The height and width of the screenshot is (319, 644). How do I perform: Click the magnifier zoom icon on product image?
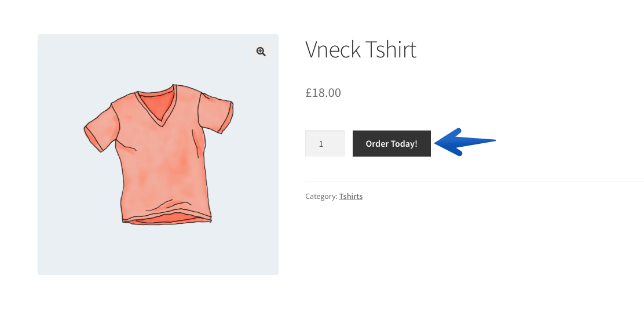point(261,52)
